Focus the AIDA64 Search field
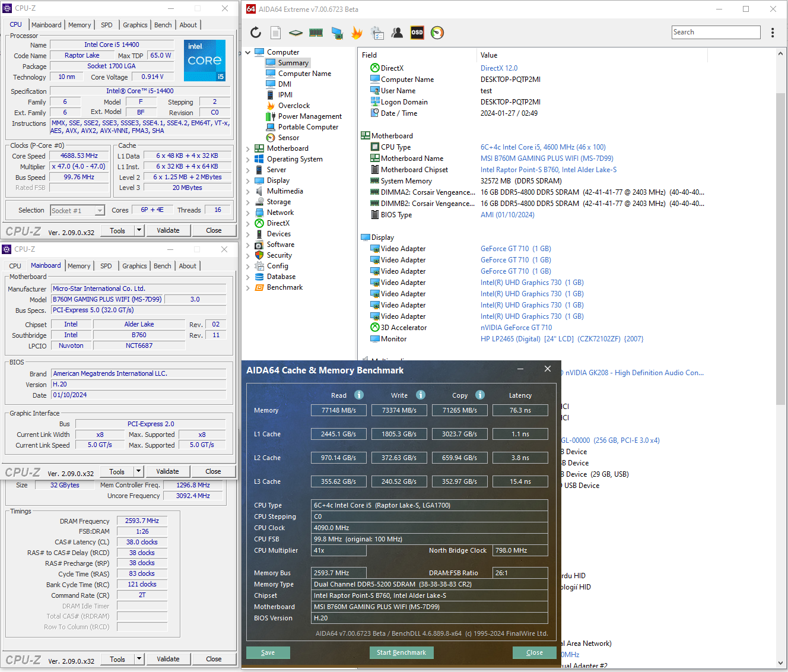This screenshot has height=672, width=788. (x=716, y=32)
